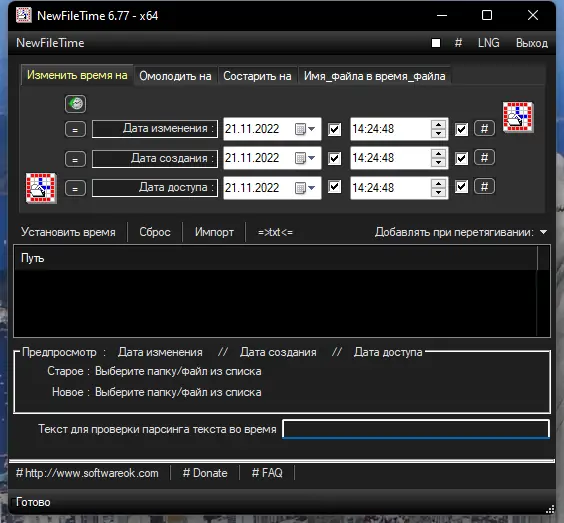This screenshot has height=523, width=564.
Task: Click the Дата создания label box
Action: coord(155,159)
